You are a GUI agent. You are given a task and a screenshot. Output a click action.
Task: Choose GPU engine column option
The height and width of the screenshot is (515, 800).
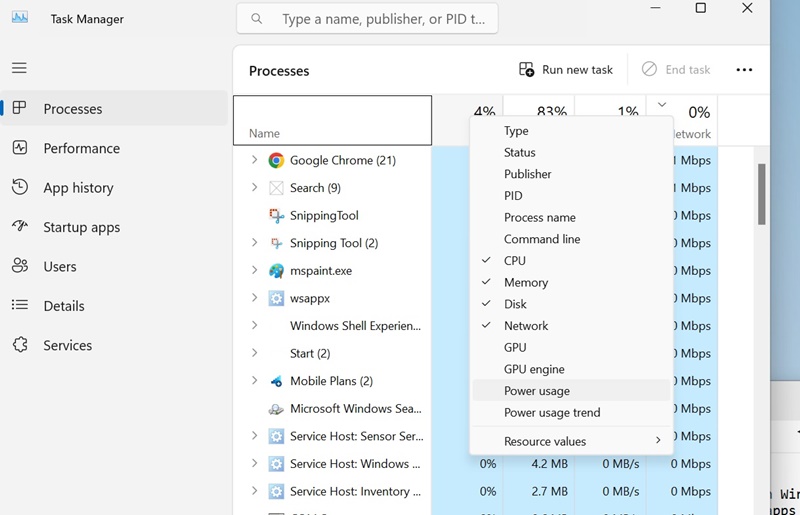click(x=534, y=369)
